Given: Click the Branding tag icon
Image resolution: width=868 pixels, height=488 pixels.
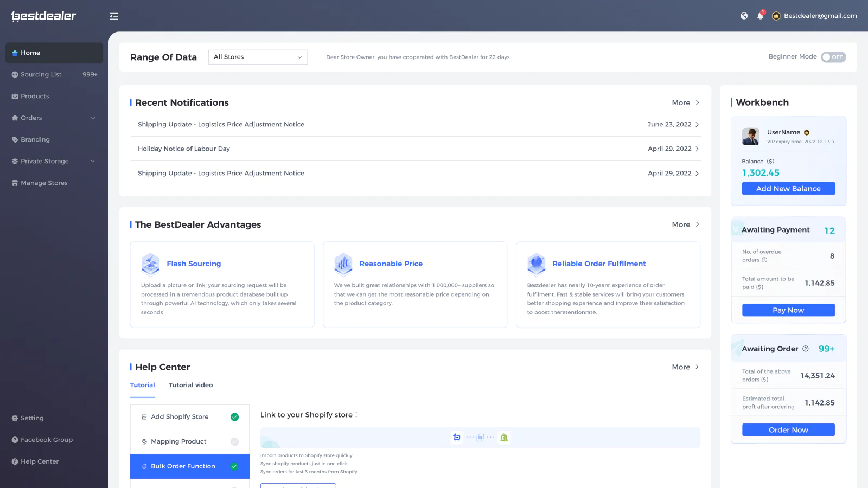Looking at the screenshot, I should pyautogui.click(x=15, y=139).
